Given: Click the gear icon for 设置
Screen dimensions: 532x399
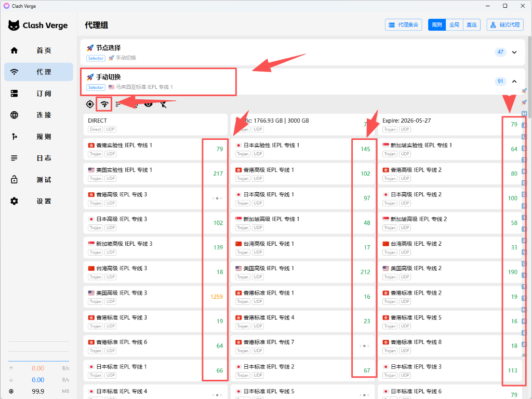Looking at the screenshot, I should pyautogui.click(x=14, y=201).
